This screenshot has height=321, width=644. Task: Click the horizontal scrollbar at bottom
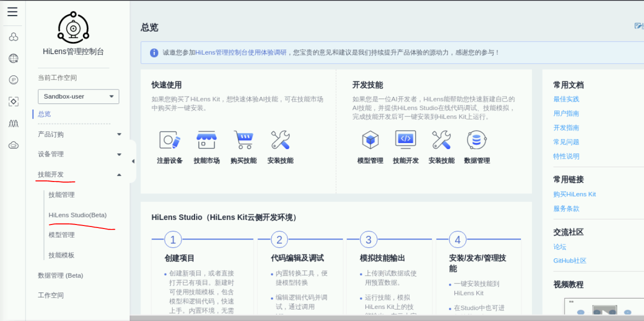pyautogui.click(x=386, y=318)
